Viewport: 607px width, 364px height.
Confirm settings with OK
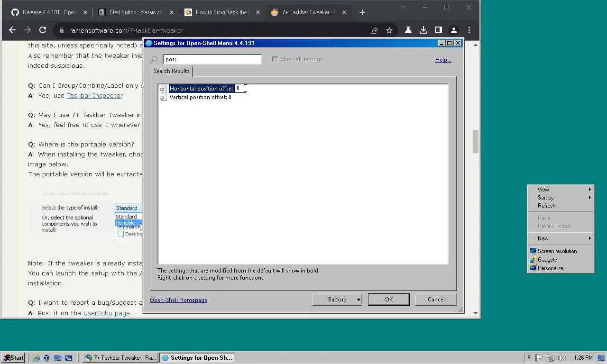click(x=389, y=300)
